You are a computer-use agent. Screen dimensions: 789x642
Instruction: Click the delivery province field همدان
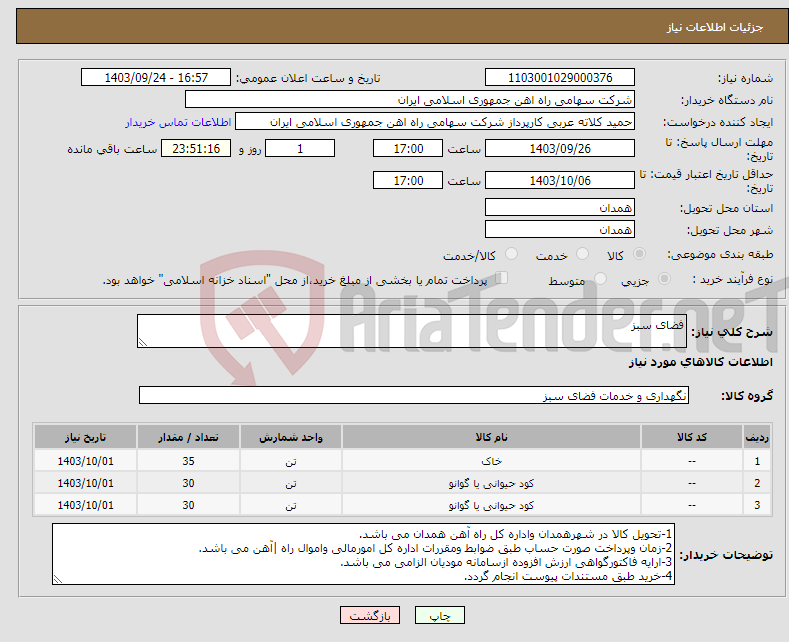(560, 207)
